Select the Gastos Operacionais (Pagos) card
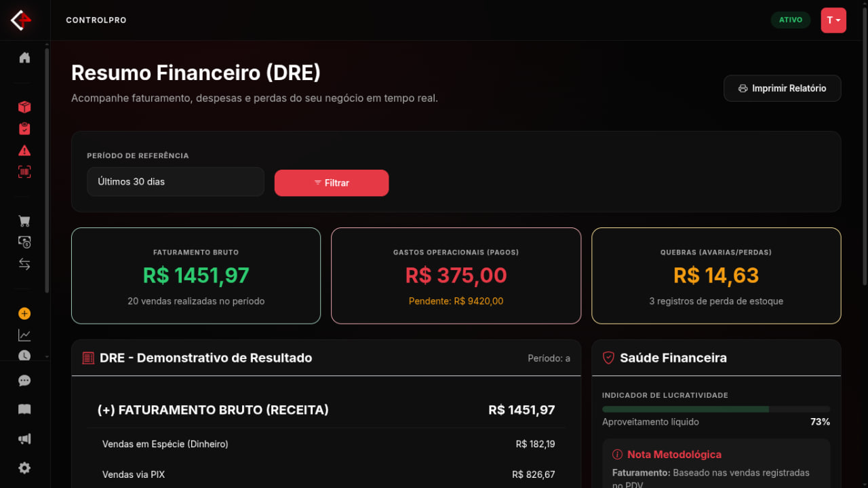Viewport: 868px width, 488px height. pyautogui.click(x=456, y=276)
